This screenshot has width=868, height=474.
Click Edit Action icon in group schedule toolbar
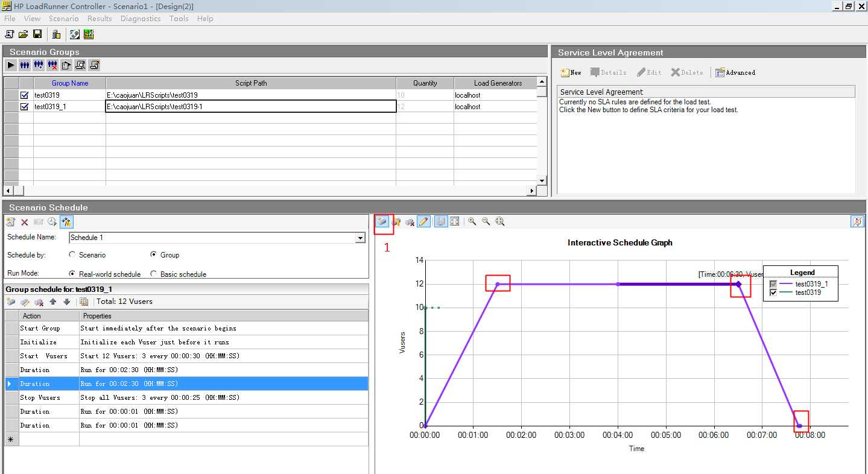point(25,302)
